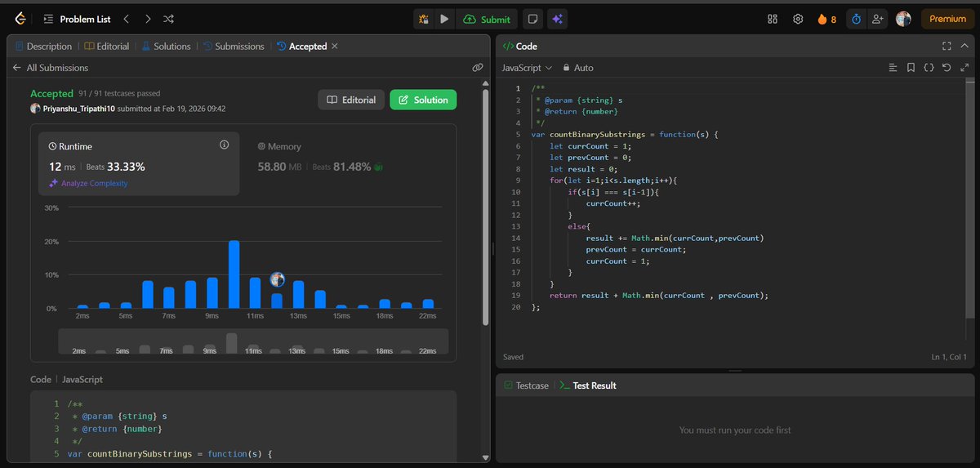
Task: Click the Runtime info icon
Action: 224,145
